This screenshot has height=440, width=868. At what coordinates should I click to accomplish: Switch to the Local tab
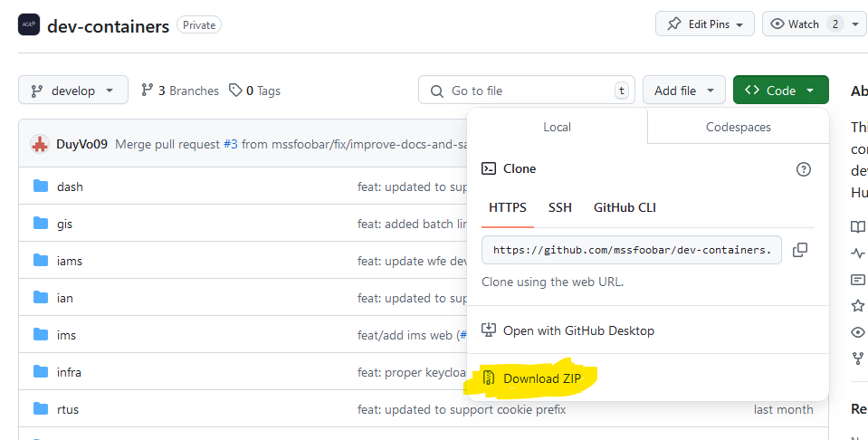[x=557, y=128]
